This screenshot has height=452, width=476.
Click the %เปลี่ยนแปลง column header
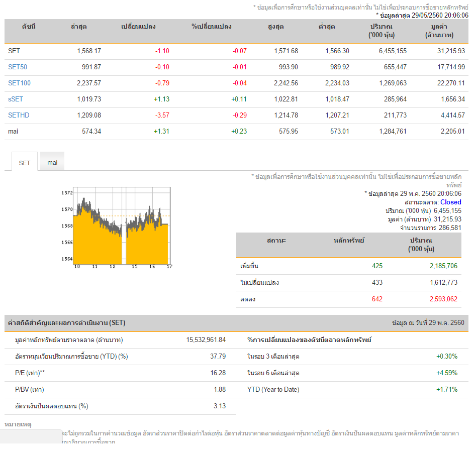pyautogui.click(x=211, y=27)
